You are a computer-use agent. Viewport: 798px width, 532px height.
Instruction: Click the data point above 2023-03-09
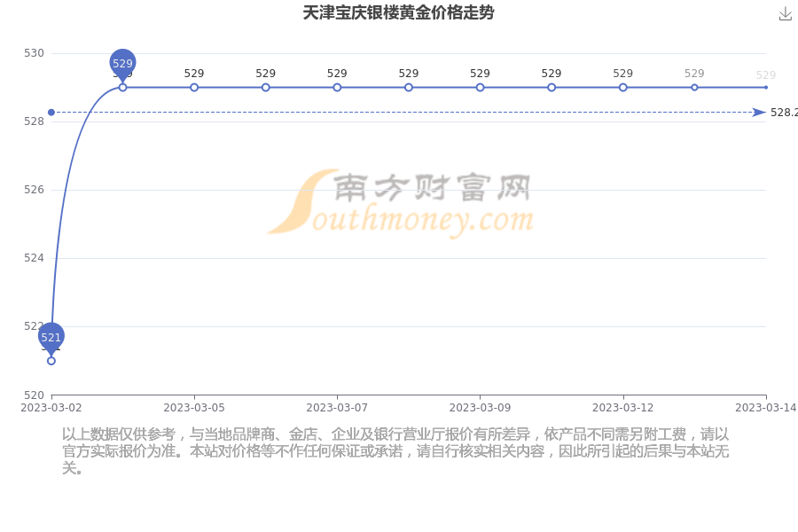coord(480,88)
